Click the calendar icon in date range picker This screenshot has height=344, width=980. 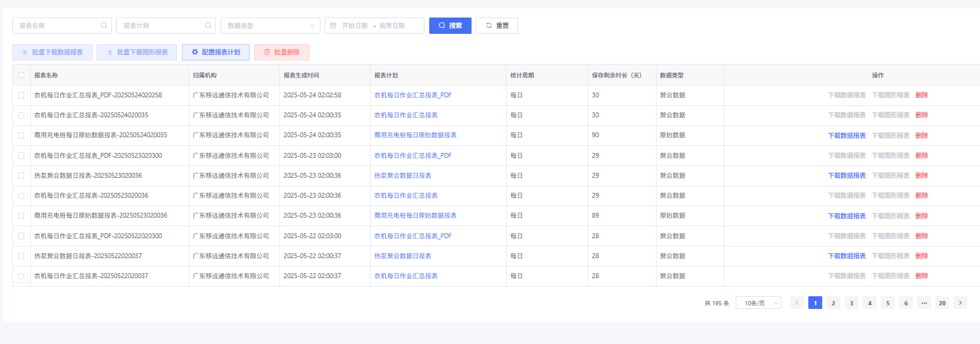pyautogui.click(x=333, y=25)
